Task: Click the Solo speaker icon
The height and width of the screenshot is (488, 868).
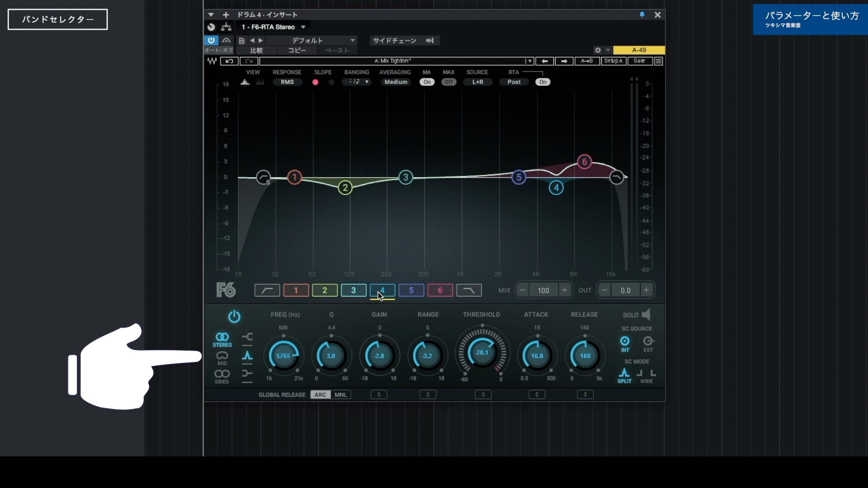Action: [646, 314]
